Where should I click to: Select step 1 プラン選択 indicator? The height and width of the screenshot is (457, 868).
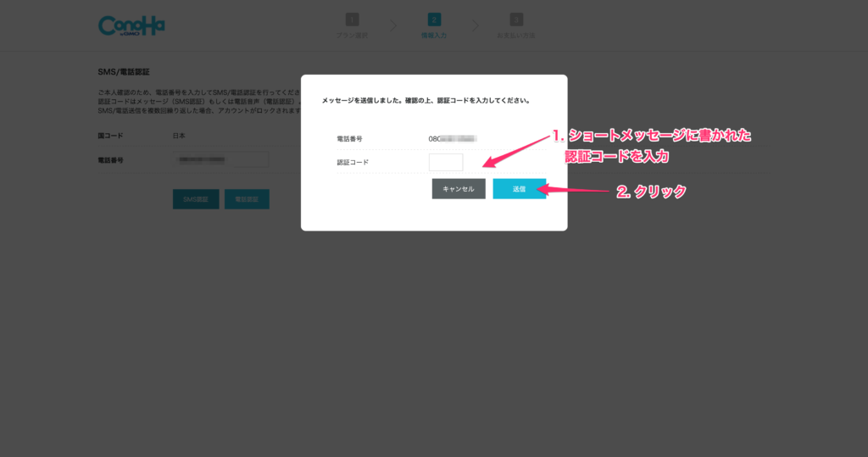coord(352,26)
